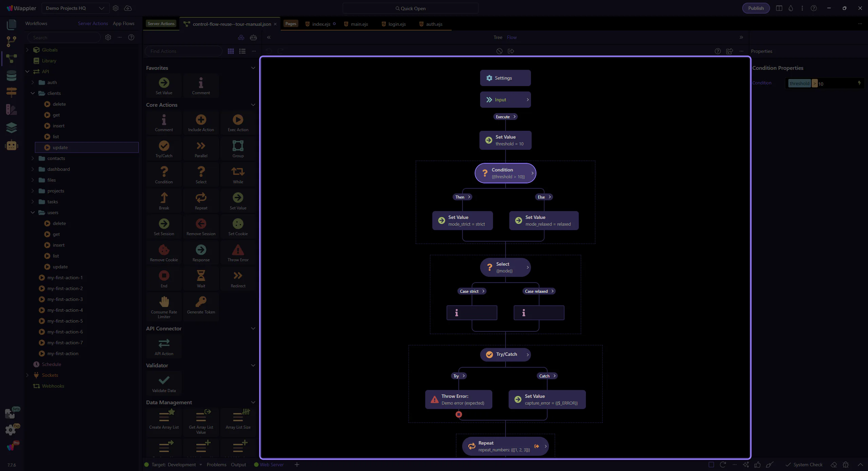Viewport: 868px width, 471px height.
Task: Click the Set Cookie action icon
Action: pyautogui.click(x=238, y=224)
